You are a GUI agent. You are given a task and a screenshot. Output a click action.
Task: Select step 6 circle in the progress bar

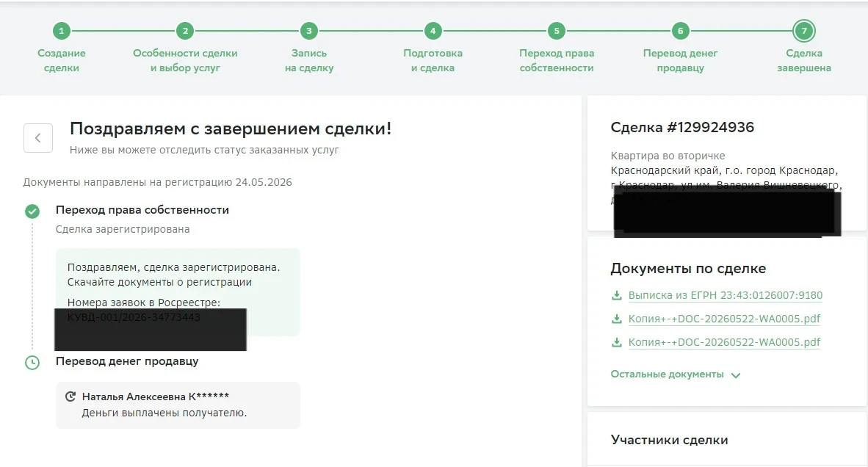680,31
